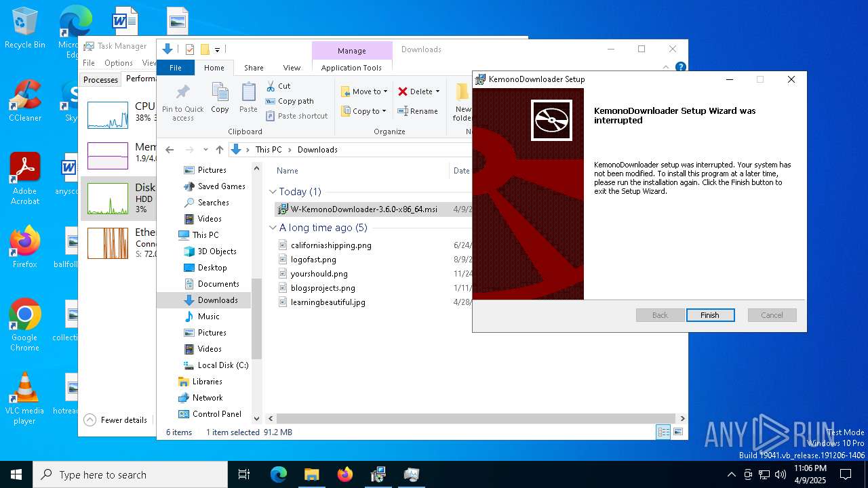Open Options menu in Task Manager
This screenshot has width=868, height=488.
pyautogui.click(x=118, y=63)
